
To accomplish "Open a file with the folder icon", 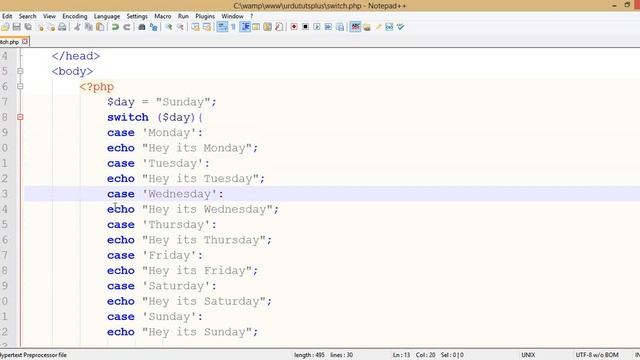I will pos(5,27).
